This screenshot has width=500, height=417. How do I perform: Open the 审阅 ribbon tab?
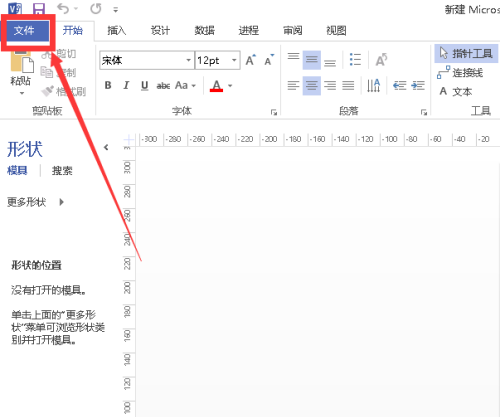point(293,31)
